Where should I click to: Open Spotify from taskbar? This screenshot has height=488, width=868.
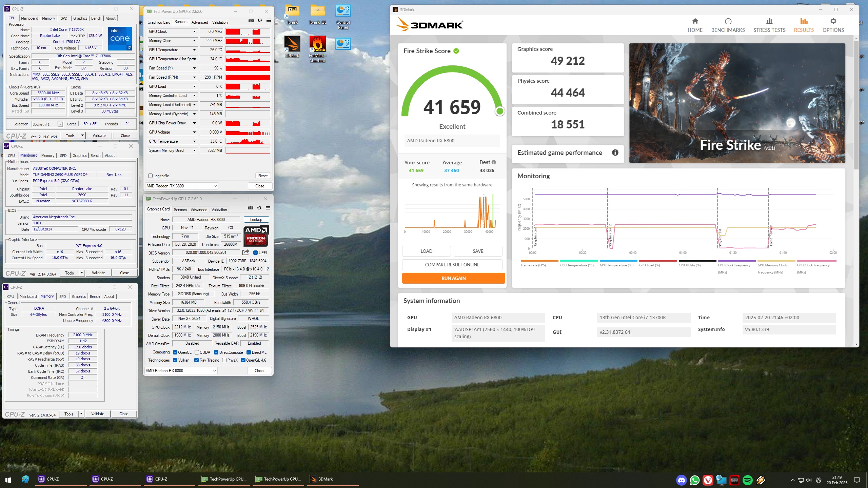[x=748, y=480]
